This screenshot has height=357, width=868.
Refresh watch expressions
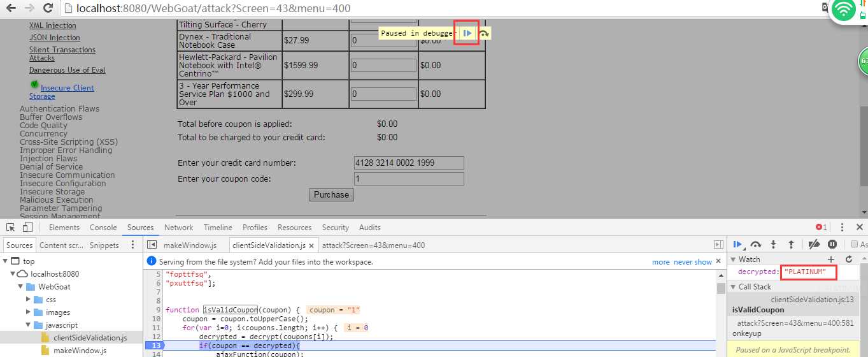tap(848, 259)
